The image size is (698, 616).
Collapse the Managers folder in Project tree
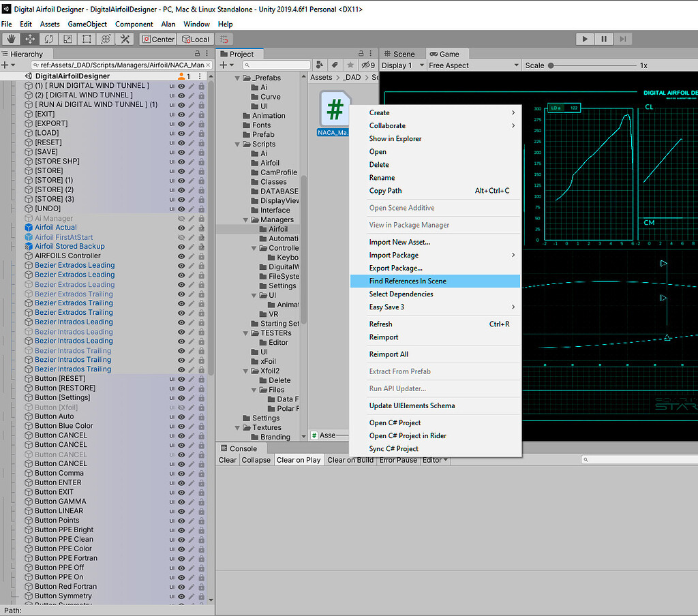pos(246,220)
